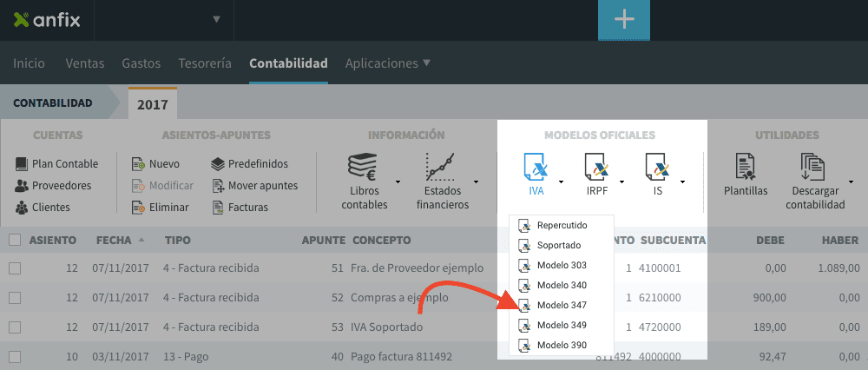This screenshot has width=868, height=370.
Task: Toggle the select-all checkbox in table header
Action: click(x=15, y=241)
